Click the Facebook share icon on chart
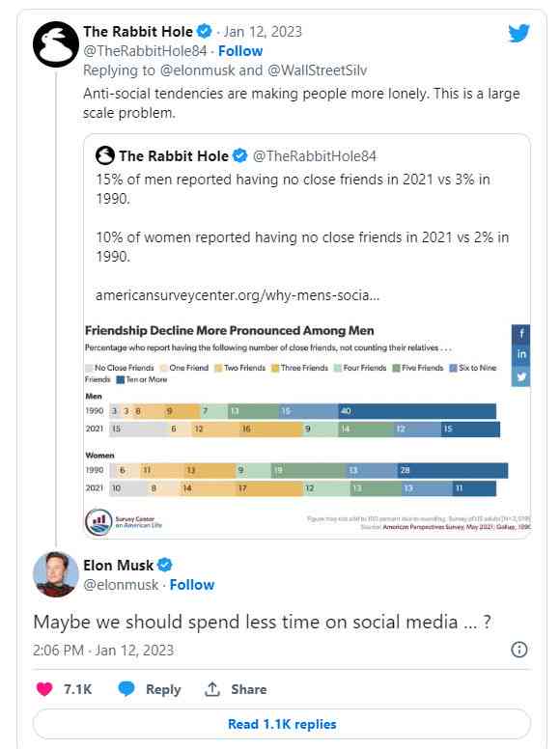 pos(521,333)
